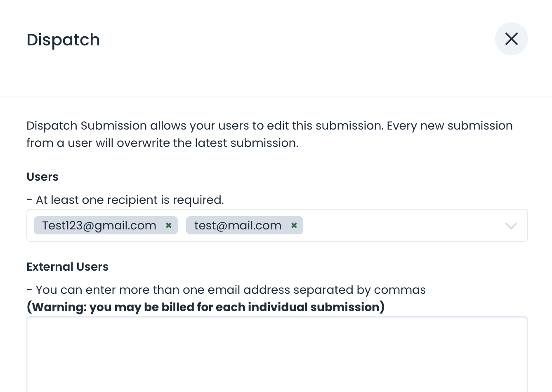Image resolution: width=552 pixels, height=392 pixels.
Task: Focus the Users field after the last chip
Action: click(400, 225)
